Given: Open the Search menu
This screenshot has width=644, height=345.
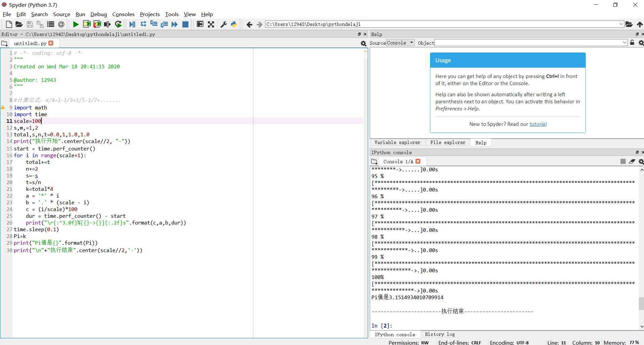Looking at the screenshot, I should pos(39,14).
